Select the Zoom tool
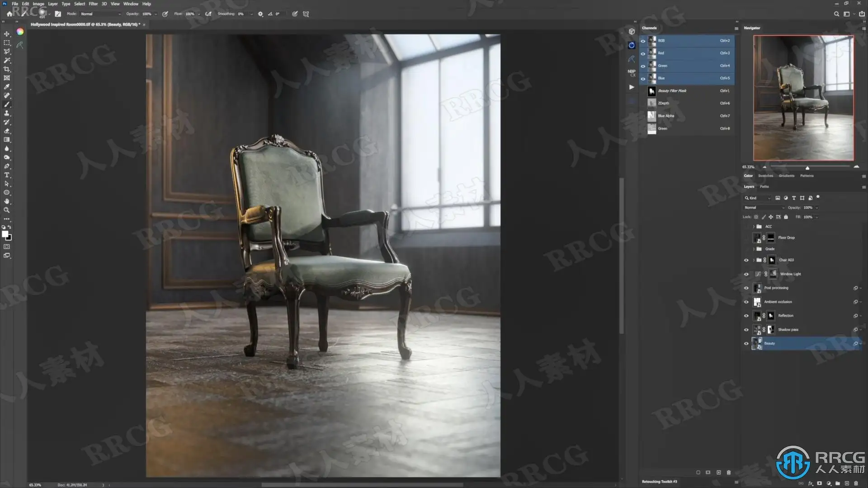The width and height of the screenshot is (868, 488). pyautogui.click(x=7, y=210)
